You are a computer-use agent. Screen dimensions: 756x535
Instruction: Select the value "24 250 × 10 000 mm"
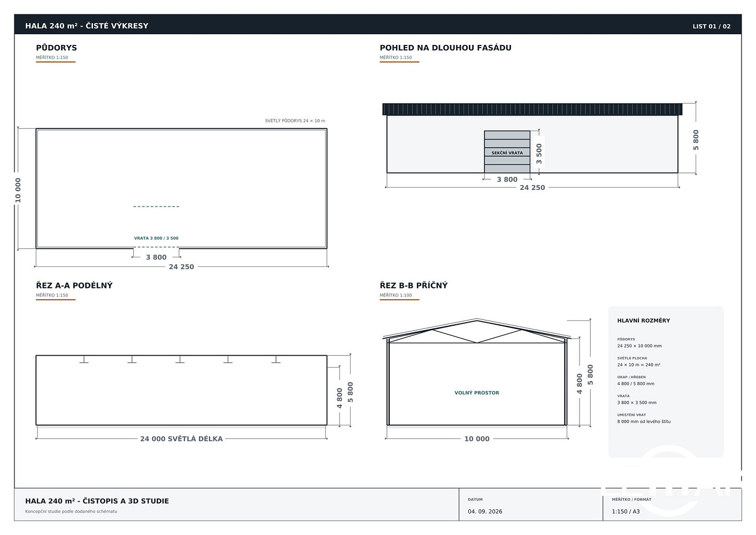639,346
